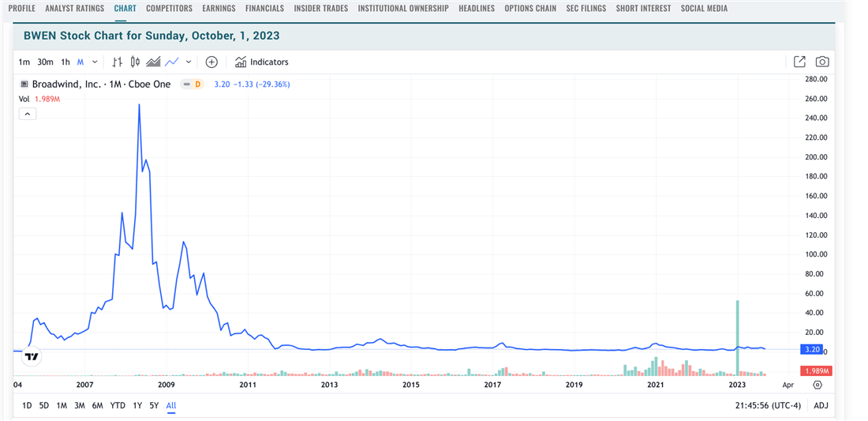Screen dimensions: 868x421
Task: Open the chart style dropdown arrow
Action: [x=189, y=62]
